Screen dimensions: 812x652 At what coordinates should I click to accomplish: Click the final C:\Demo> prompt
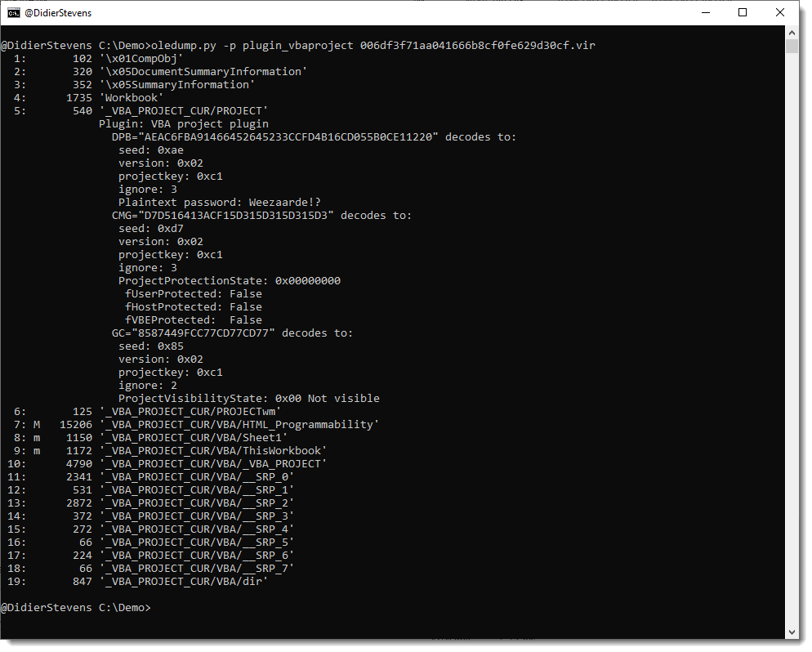point(75,608)
